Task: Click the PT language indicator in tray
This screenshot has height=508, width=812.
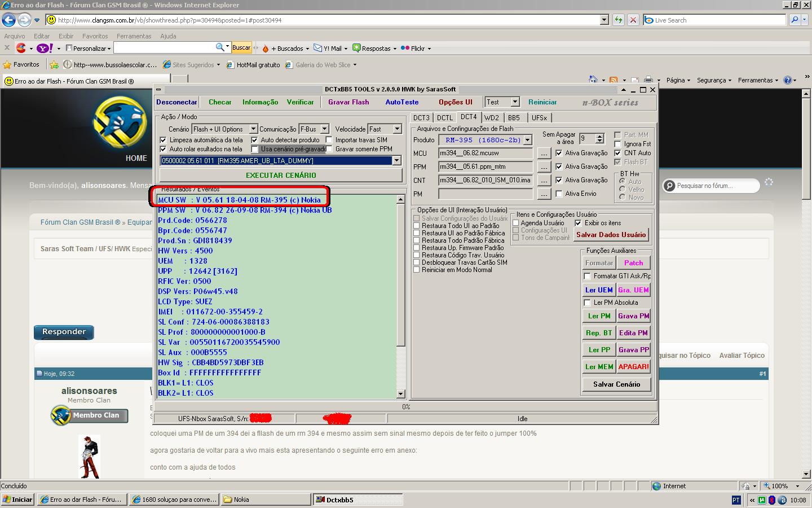Action: [x=736, y=500]
